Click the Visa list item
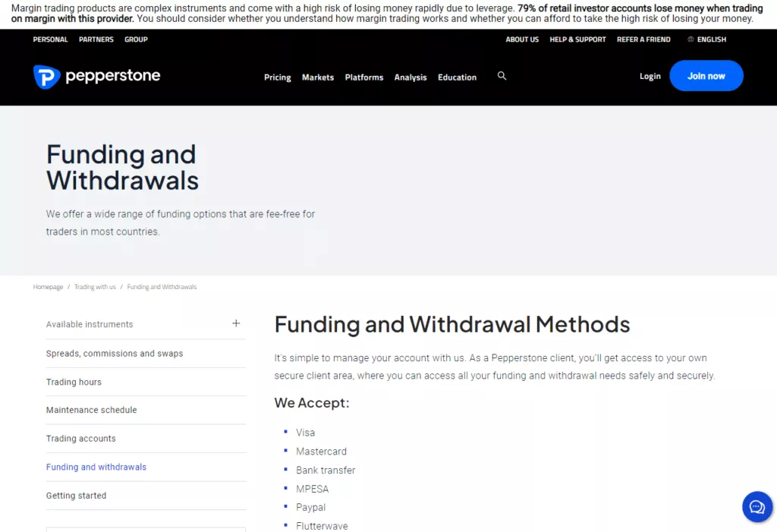The height and width of the screenshot is (532, 777). tap(305, 433)
